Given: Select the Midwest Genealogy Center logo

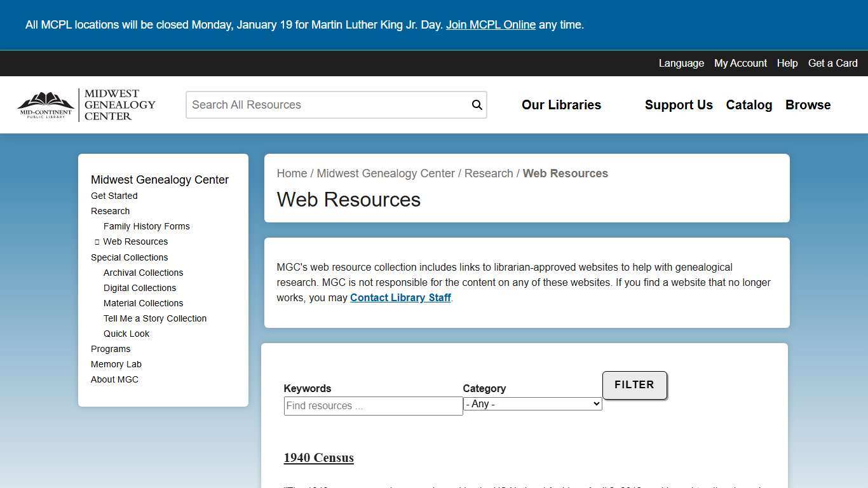Looking at the screenshot, I should (x=86, y=104).
